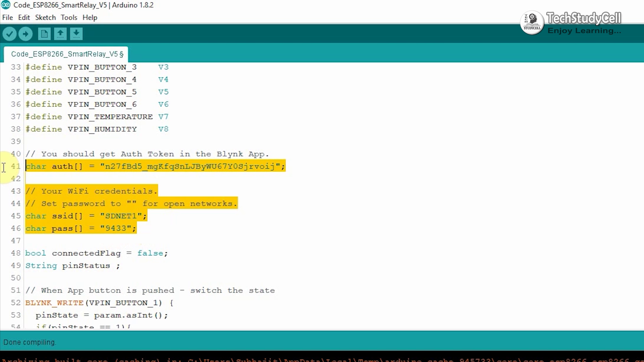Save the sketch with the down-arrow icon
Image resolution: width=644 pixels, height=362 pixels.
pos(76,34)
